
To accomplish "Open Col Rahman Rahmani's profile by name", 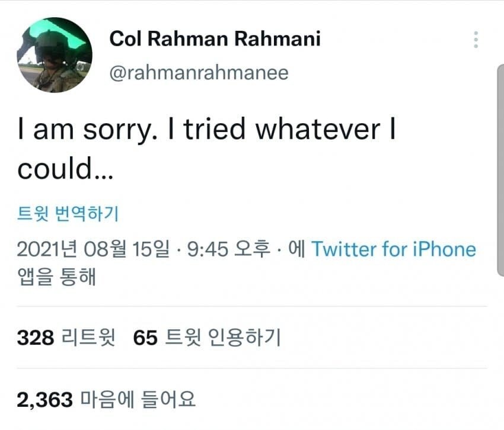I will click(x=215, y=39).
